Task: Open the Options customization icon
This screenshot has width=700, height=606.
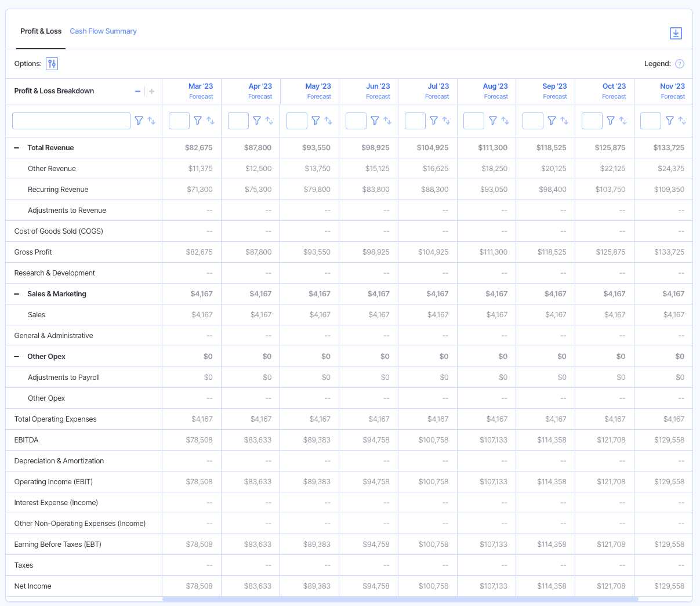Action: [52, 64]
